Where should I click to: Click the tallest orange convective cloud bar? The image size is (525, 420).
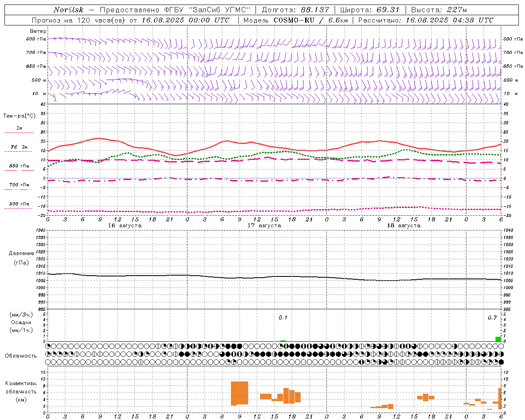click(240, 393)
